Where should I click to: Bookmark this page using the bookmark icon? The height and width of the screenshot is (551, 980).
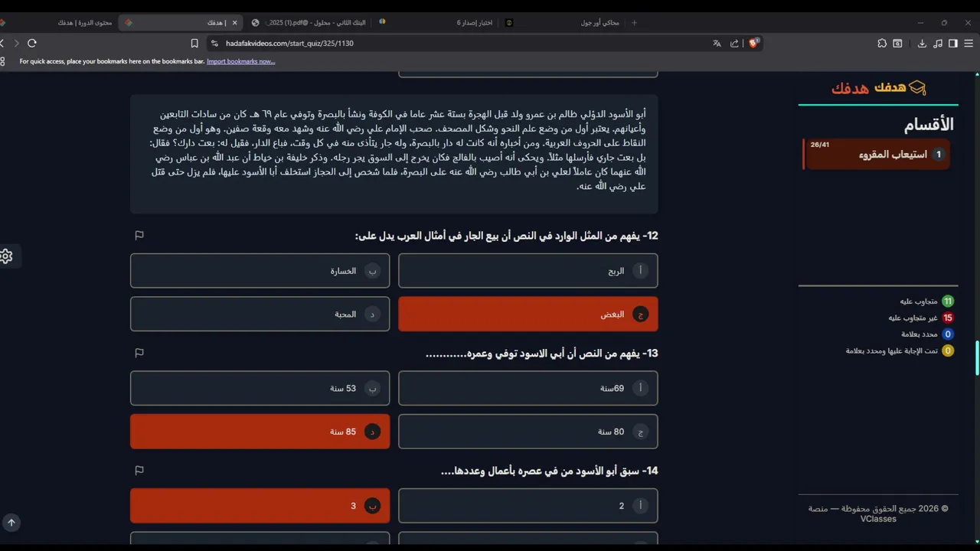pos(194,44)
